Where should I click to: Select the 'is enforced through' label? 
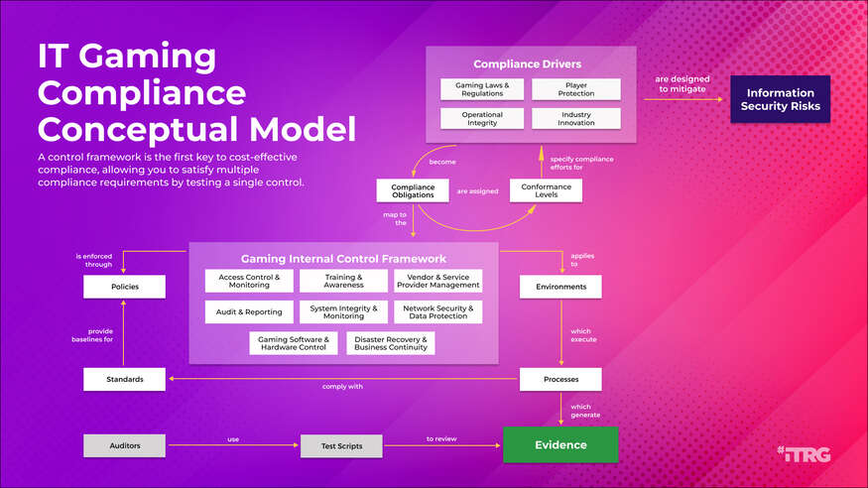pyautogui.click(x=94, y=260)
